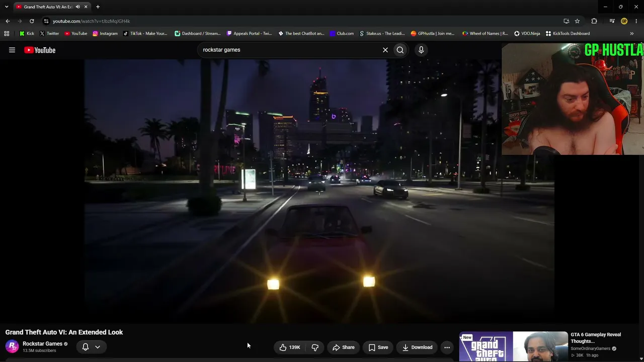Open the Appeals Portal bookmark

tap(249, 34)
